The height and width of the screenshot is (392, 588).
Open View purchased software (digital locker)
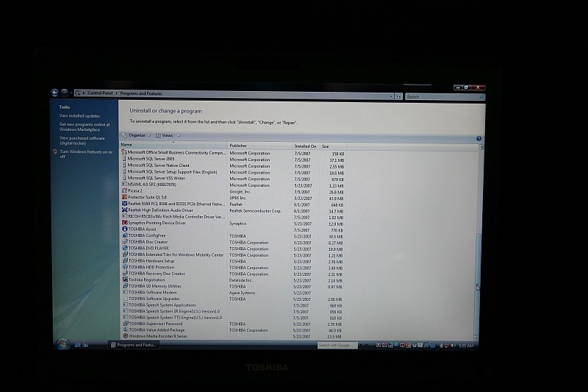click(x=82, y=140)
